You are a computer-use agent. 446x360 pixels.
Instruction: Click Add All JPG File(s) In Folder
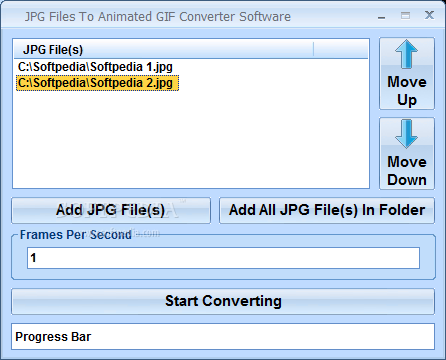coord(327,210)
